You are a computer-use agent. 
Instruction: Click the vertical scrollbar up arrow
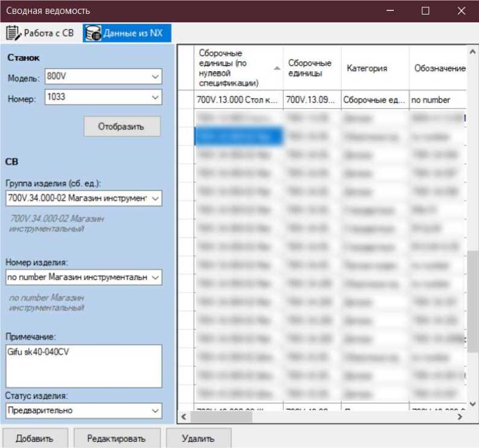[472, 52]
